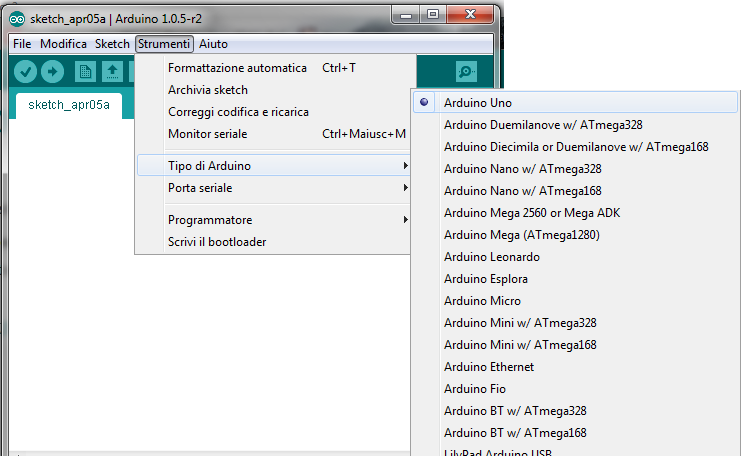The image size is (753, 459).
Task: Open the Aiuto menu
Action: click(213, 44)
